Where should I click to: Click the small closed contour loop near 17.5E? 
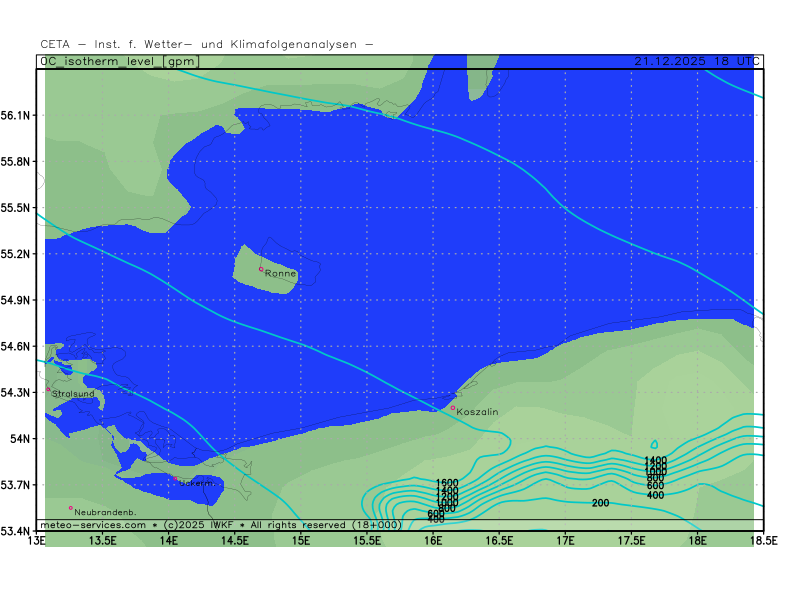tap(654, 444)
